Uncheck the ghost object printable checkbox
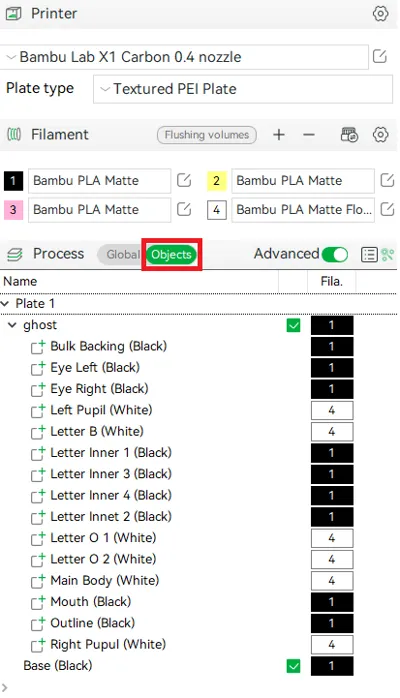The height and width of the screenshot is (698, 400). click(x=293, y=325)
